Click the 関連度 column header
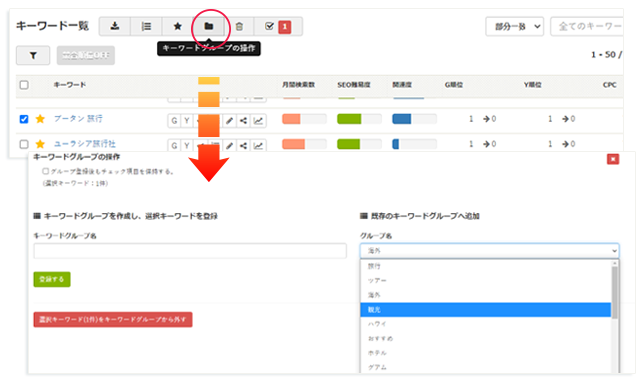Viewport: 644px width, 380px height. pos(402,85)
